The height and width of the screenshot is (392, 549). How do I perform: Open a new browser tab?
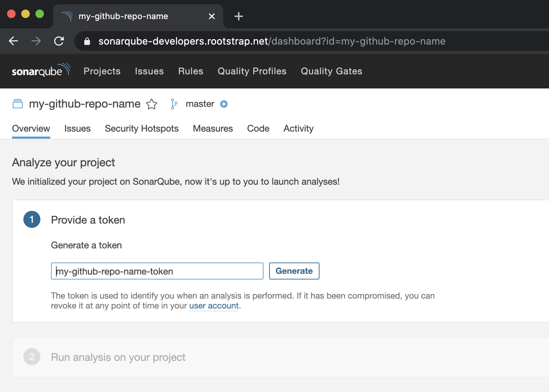point(239,16)
